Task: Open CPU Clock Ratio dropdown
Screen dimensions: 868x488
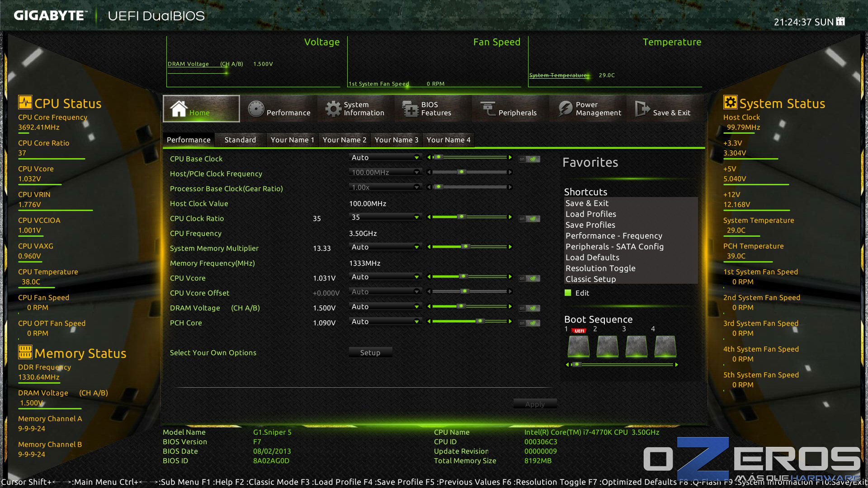Action: click(x=385, y=217)
